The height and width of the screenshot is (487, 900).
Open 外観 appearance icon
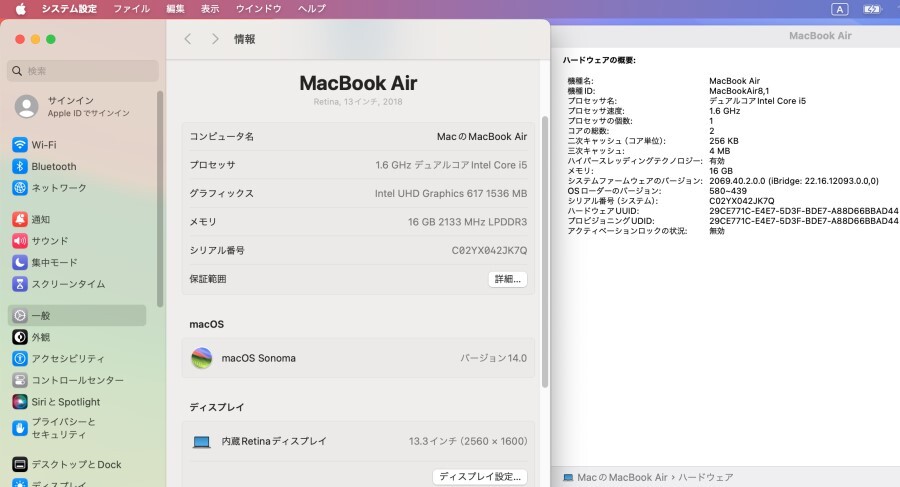point(20,337)
